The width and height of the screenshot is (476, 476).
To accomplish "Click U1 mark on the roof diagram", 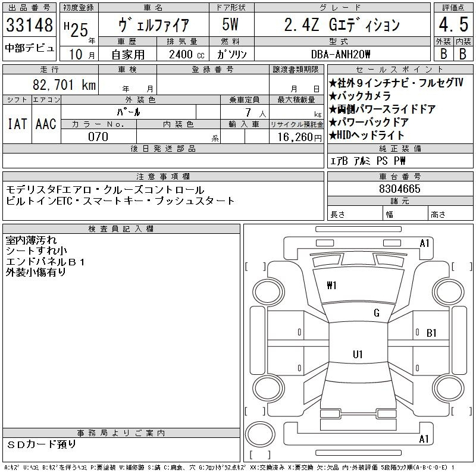I will coord(358,355).
